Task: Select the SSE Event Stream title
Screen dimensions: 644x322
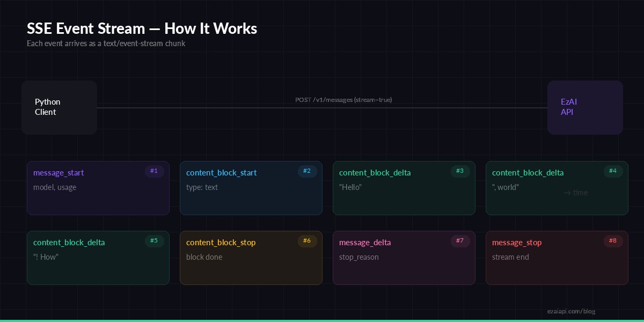Action: [142, 28]
